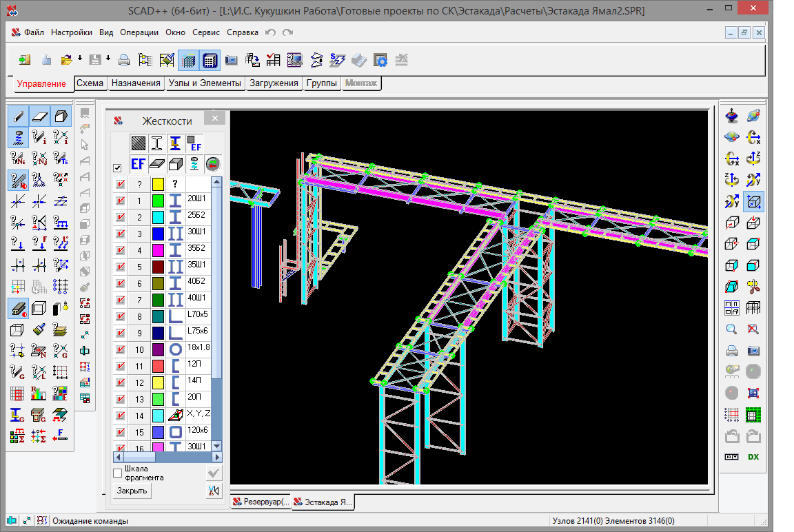Viewport: 794px width, 532px height.
Task: Click the scissors cut icon in right toolbar
Action: [753, 287]
